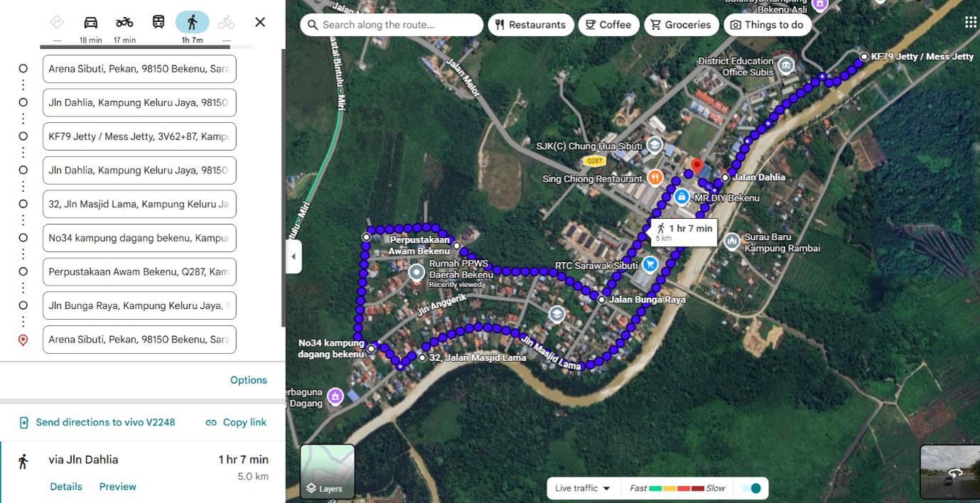Click the Copy link button

pyautogui.click(x=236, y=423)
